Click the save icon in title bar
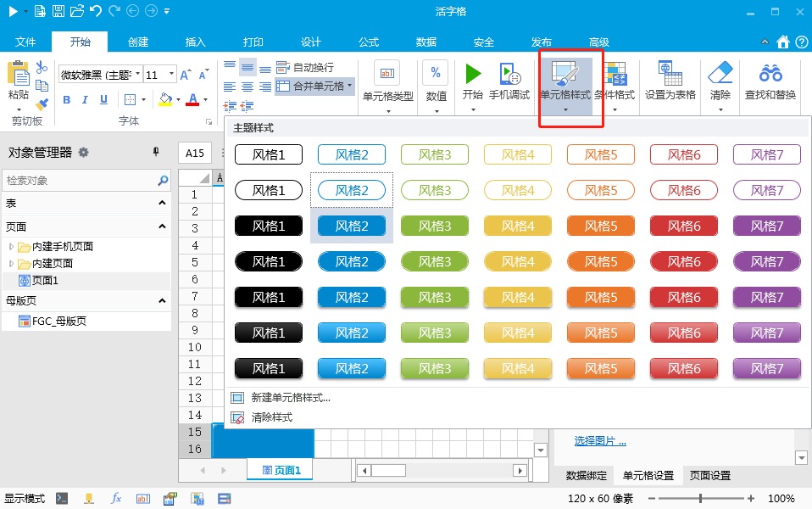This screenshot has height=509, width=812. click(x=58, y=11)
